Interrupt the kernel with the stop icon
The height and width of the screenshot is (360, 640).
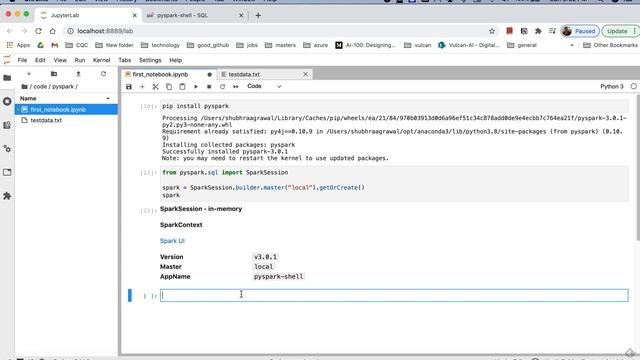pos(209,87)
